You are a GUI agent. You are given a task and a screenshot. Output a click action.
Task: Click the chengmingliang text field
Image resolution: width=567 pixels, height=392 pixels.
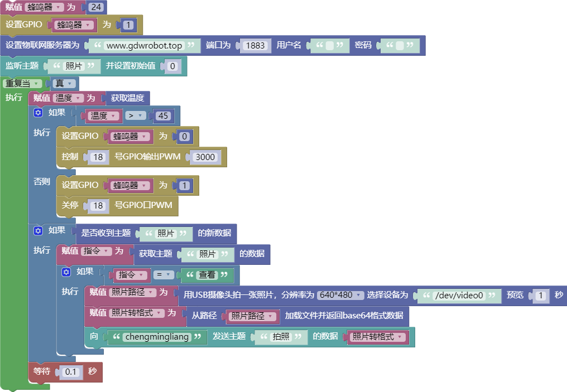(157, 337)
